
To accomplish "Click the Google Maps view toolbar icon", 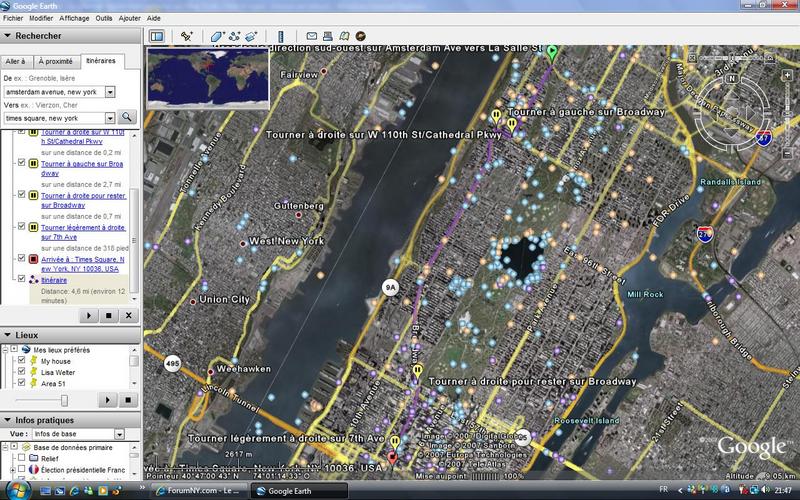I will (344, 36).
